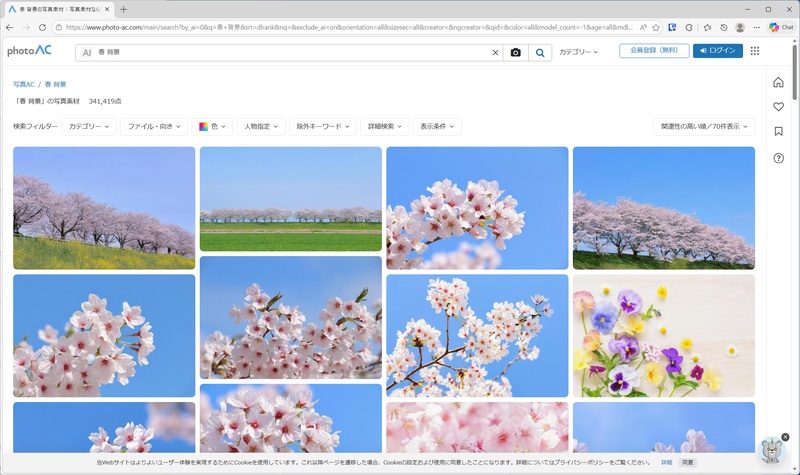This screenshot has width=800, height=475.
Task: Click the ログイン button
Action: tap(717, 51)
